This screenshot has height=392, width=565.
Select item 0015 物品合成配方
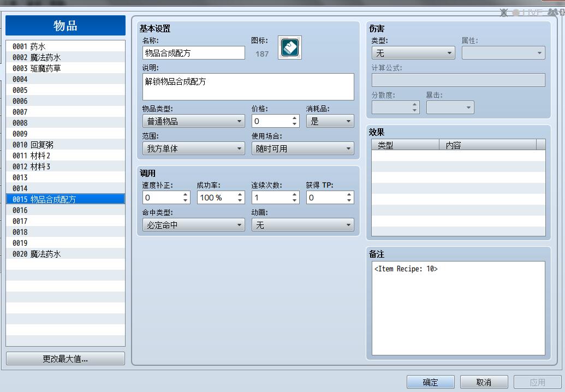pyautogui.click(x=66, y=199)
